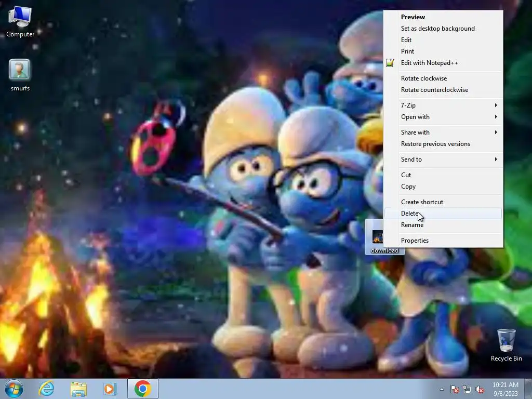Show hidden tray icons arrow

[x=442, y=390]
